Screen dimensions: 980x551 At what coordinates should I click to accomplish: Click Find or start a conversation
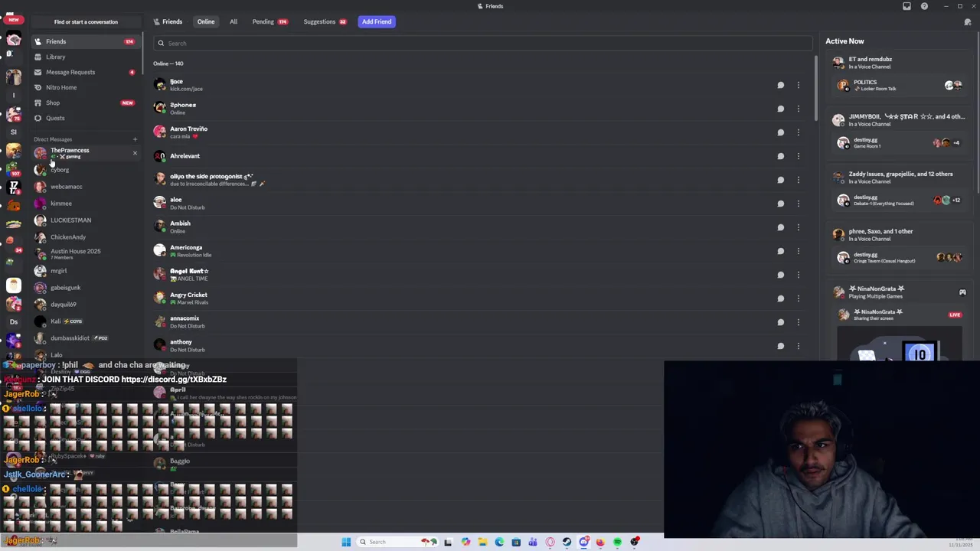(x=86, y=21)
